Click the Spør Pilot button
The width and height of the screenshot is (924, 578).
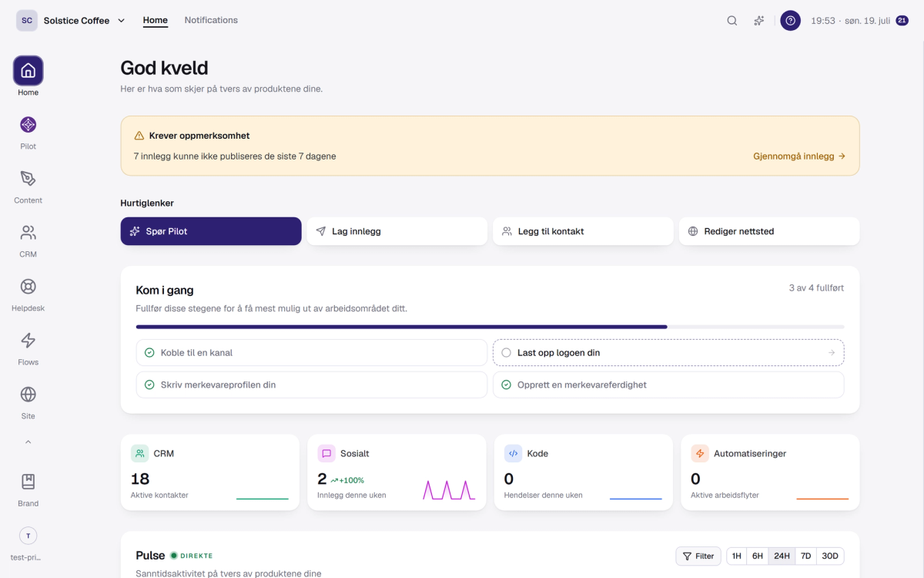[x=211, y=231]
